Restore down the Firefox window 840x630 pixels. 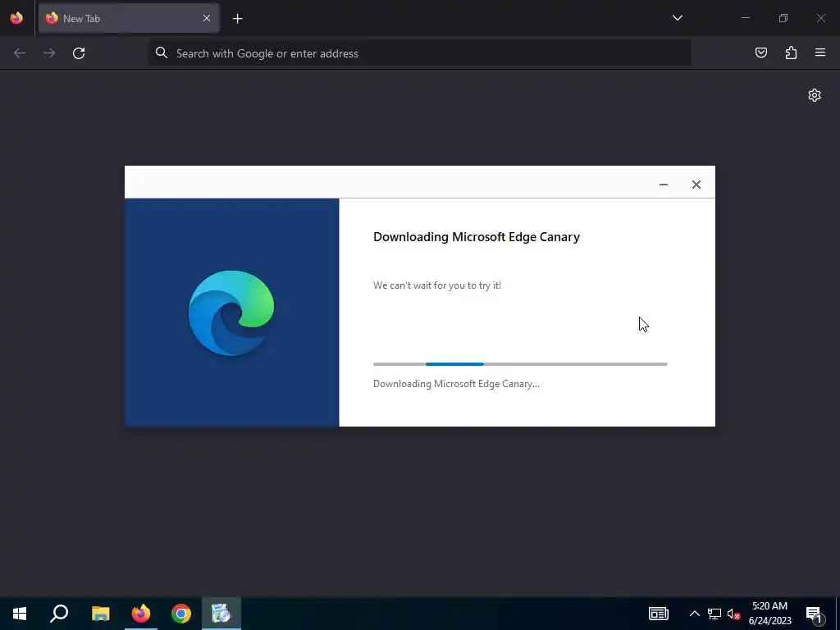(783, 18)
